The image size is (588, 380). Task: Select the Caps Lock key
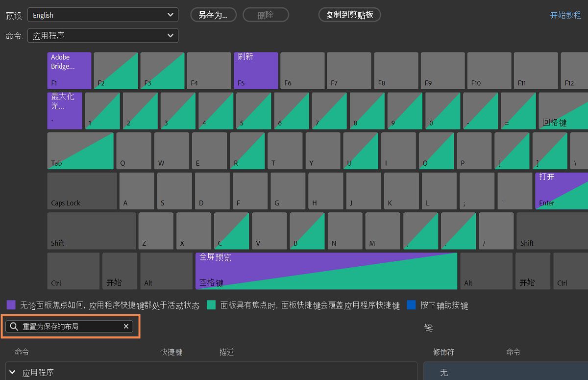click(82, 191)
